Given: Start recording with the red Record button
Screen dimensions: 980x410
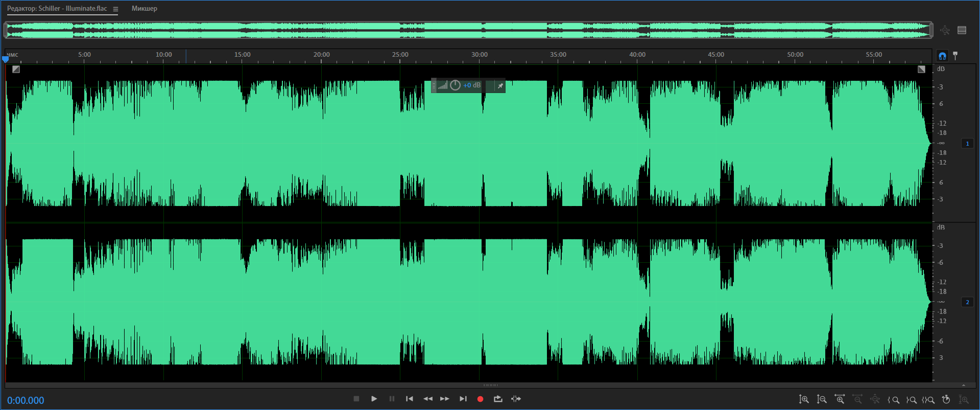Looking at the screenshot, I should pos(480,399).
